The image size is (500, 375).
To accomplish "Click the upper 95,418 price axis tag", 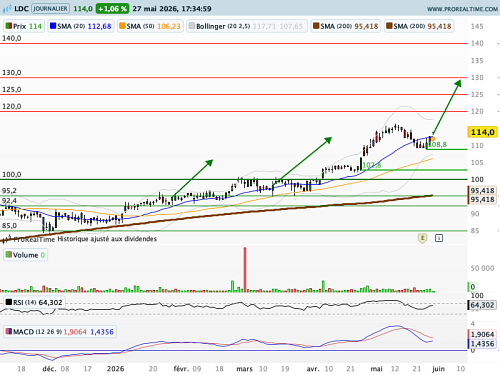I will tap(482, 191).
